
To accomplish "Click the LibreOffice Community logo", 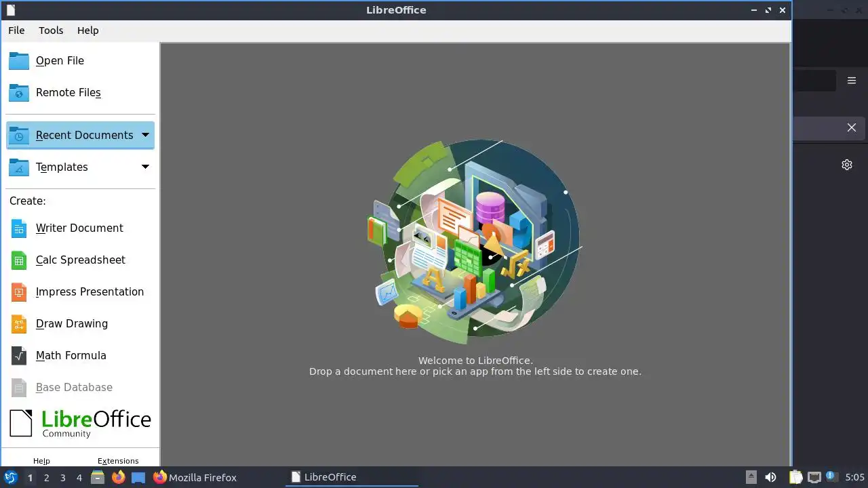I will pyautogui.click(x=80, y=424).
